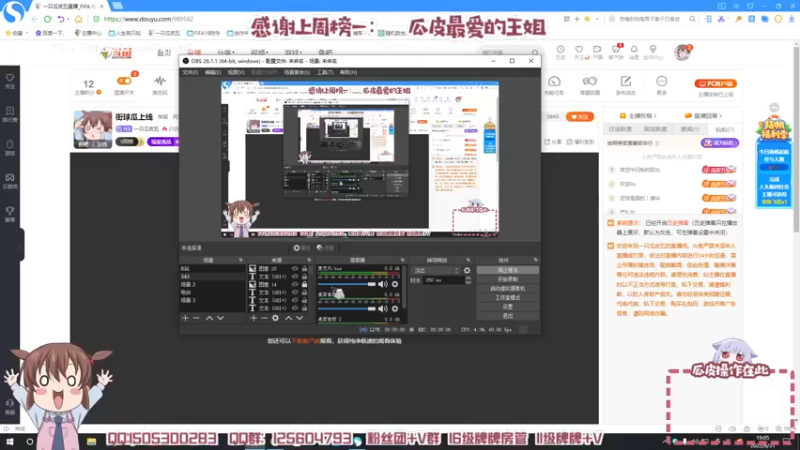
Task: Click the purple 成为钻粉 button
Action: 719,143
